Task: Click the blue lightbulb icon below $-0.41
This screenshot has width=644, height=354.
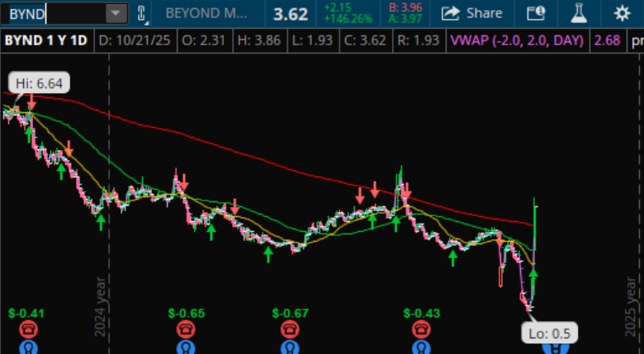Action: (28, 348)
